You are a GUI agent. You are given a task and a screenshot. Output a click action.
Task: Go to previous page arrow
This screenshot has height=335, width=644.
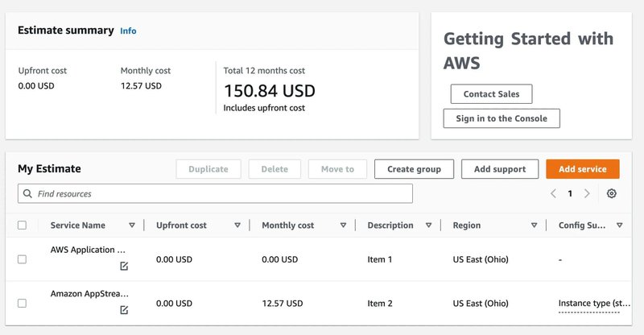(553, 193)
